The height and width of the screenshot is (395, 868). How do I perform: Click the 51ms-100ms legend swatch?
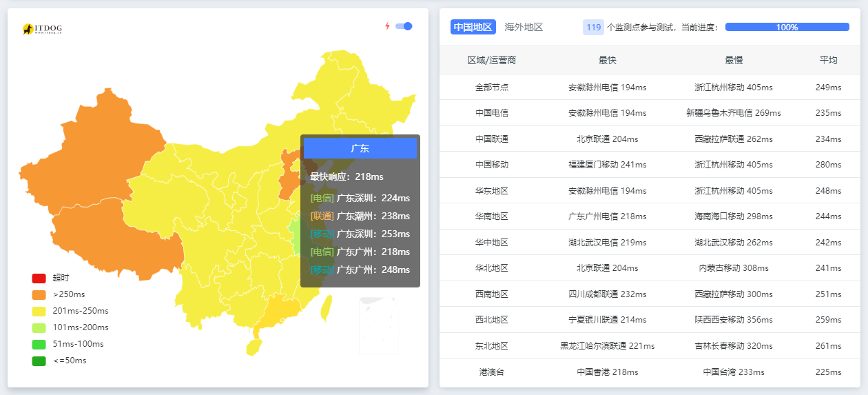39,344
